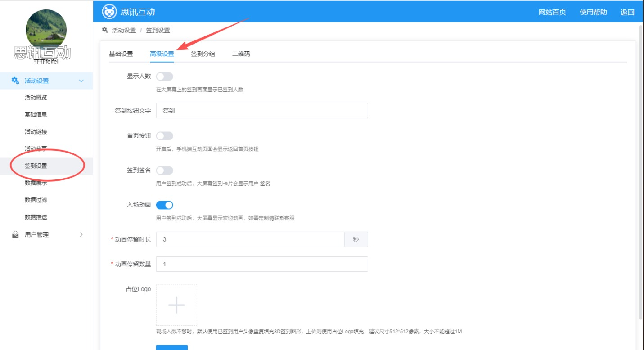This screenshot has height=350, width=644.
Task: Click the breadcrumb gear icon beside 活动设置
Action: click(105, 30)
